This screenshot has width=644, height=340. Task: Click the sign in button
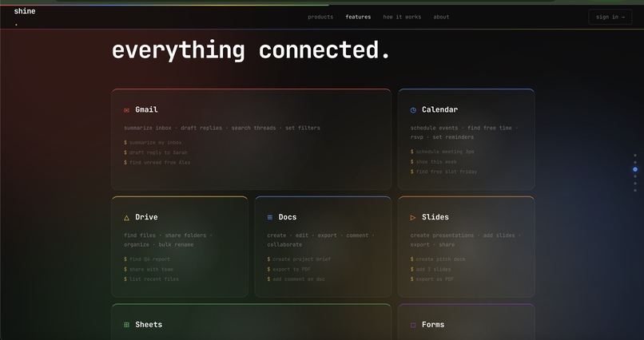click(x=610, y=17)
